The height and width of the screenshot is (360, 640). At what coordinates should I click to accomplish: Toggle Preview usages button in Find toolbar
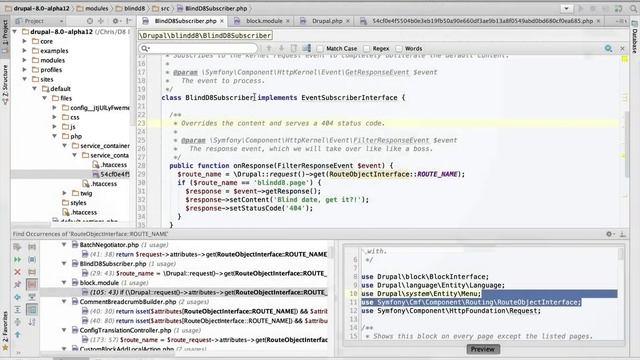tap(32, 310)
